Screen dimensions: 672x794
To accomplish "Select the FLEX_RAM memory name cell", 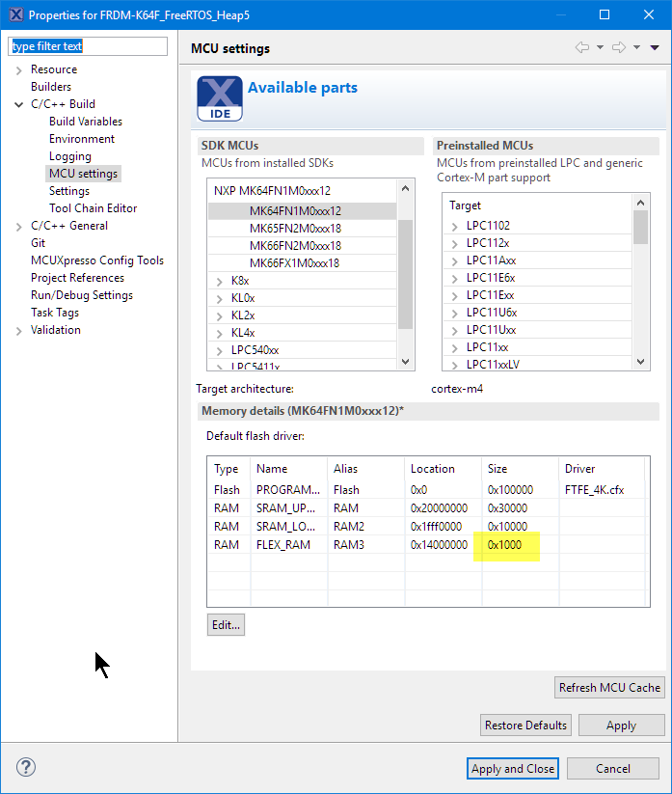I will click(x=282, y=545).
